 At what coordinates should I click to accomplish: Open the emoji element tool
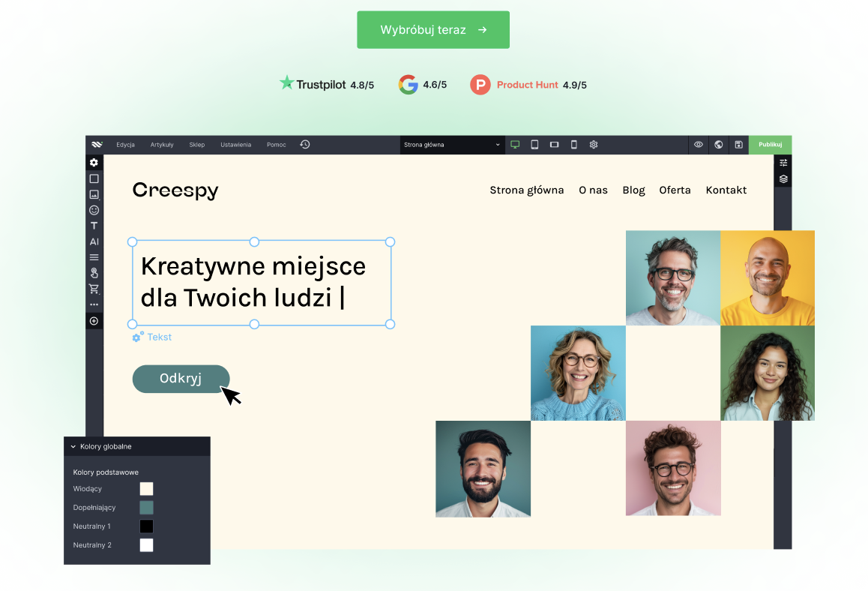[x=94, y=210]
